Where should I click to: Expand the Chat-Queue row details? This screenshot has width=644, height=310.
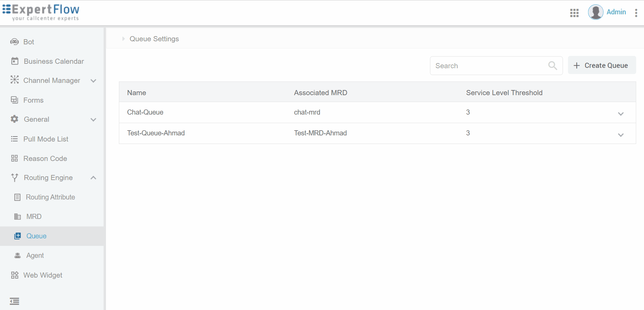tap(621, 114)
